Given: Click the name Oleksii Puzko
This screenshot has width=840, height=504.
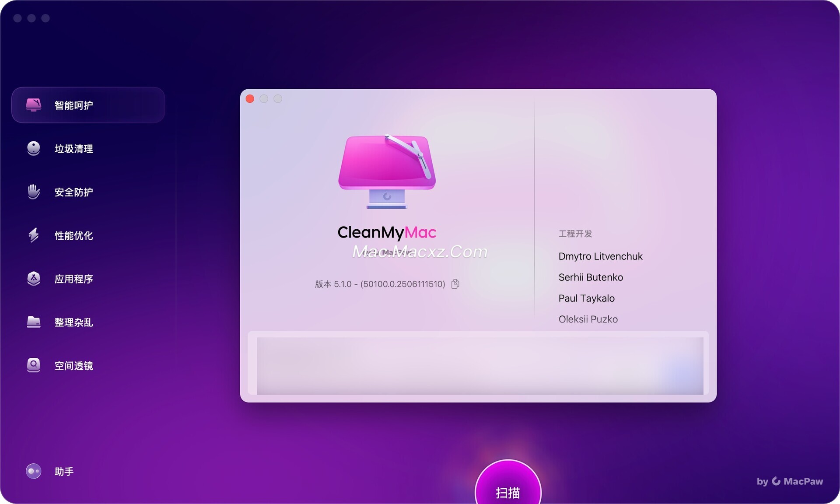Looking at the screenshot, I should click(588, 319).
